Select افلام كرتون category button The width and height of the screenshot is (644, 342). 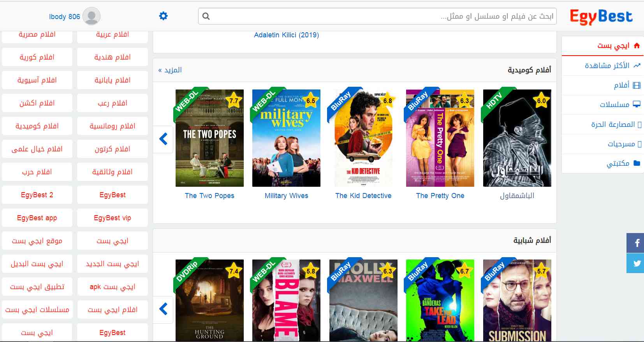pos(113,149)
